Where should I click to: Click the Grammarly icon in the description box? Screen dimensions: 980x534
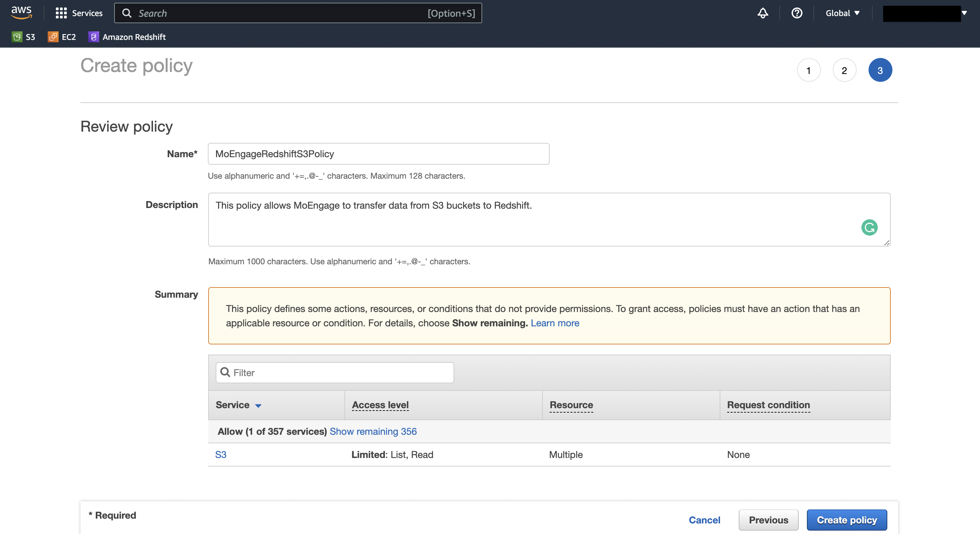[x=869, y=227]
